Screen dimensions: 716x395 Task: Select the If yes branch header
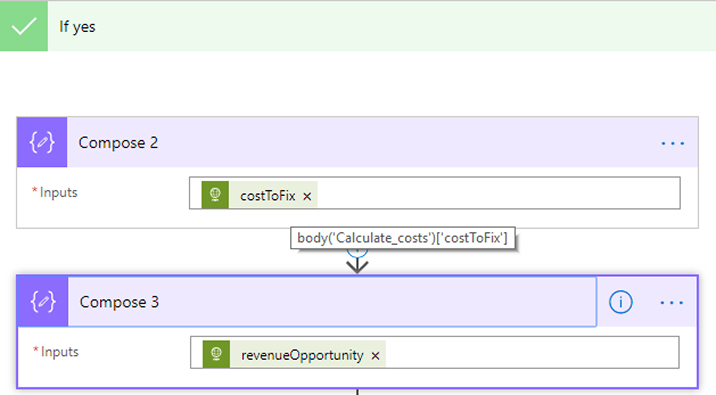pos(358,26)
